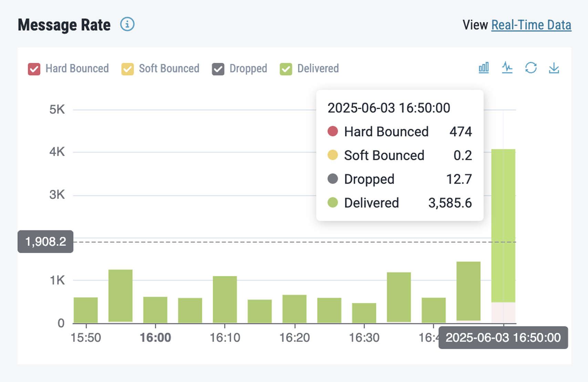
Task: Click the bar at 16:30
Action: click(x=364, y=313)
